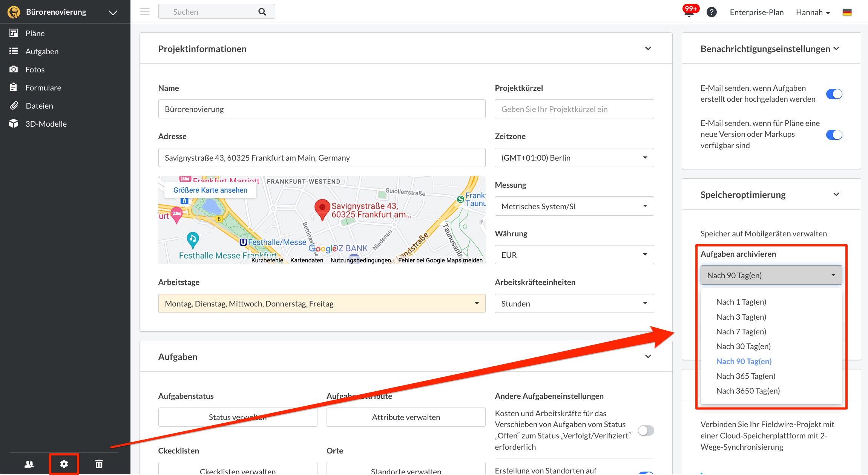This screenshot has width=868, height=475.
Task: Collapse the Aufgaben settings section
Action: pyautogui.click(x=648, y=357)
